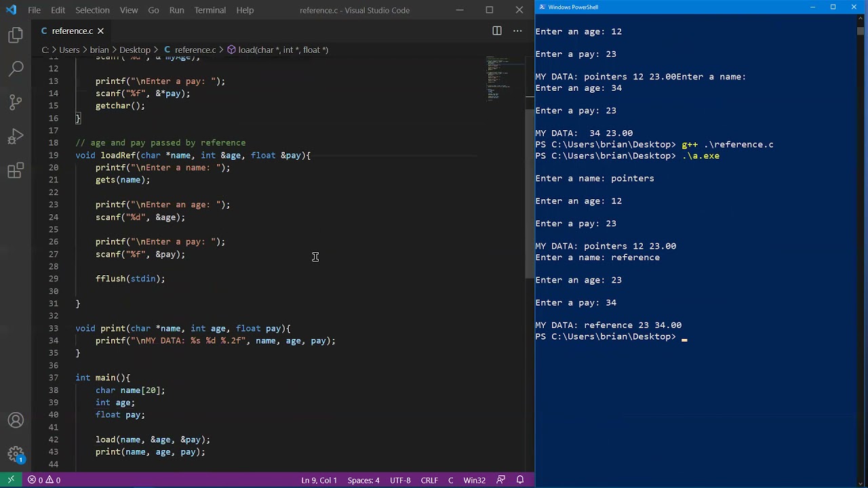The image size is (868, 488).
Task: Change line endings via CRLF
Action: point(429,480)
